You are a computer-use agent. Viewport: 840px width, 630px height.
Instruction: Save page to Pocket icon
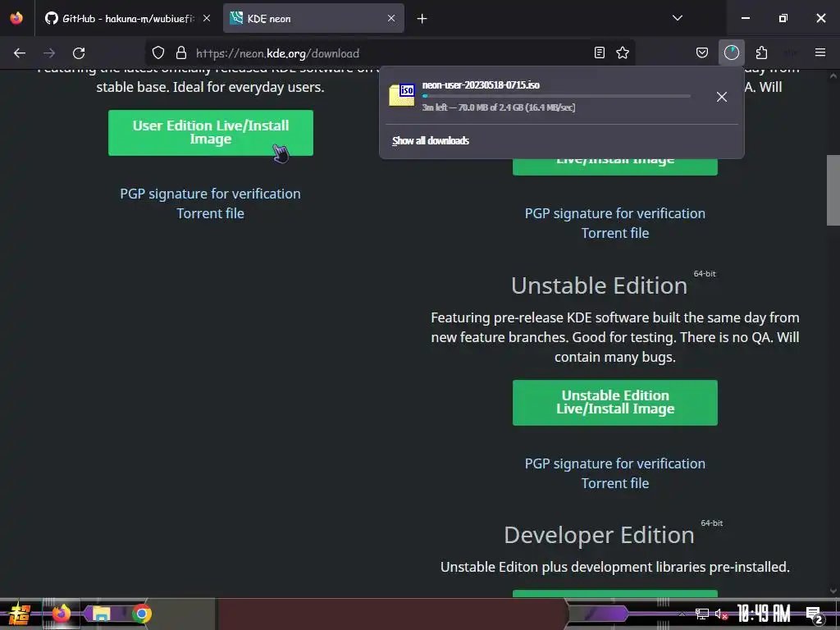tap(702, 52)
